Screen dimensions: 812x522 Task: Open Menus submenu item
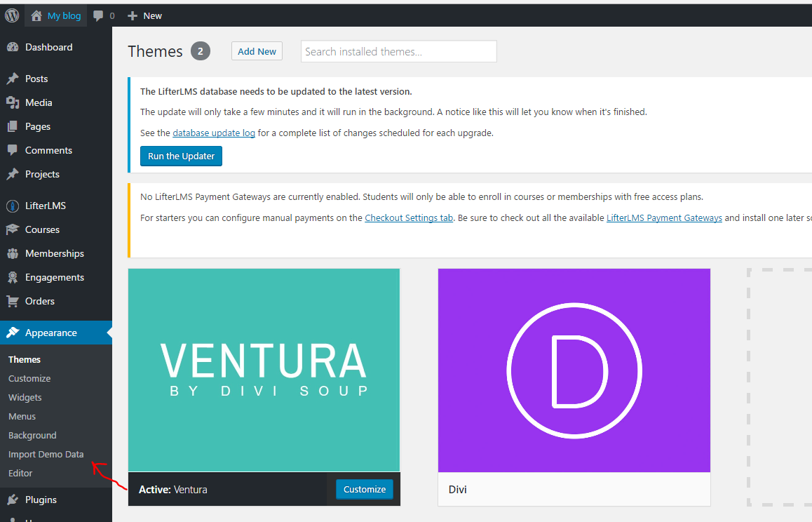pyautogui.click(x=22, y=416)
